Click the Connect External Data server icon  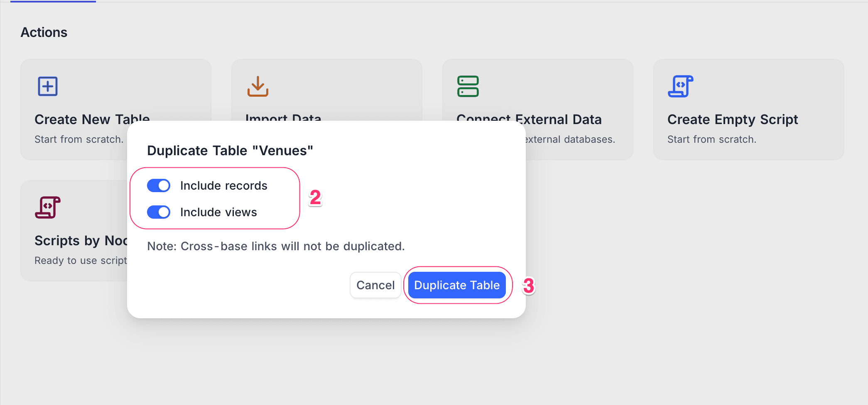tap(468, 86)
